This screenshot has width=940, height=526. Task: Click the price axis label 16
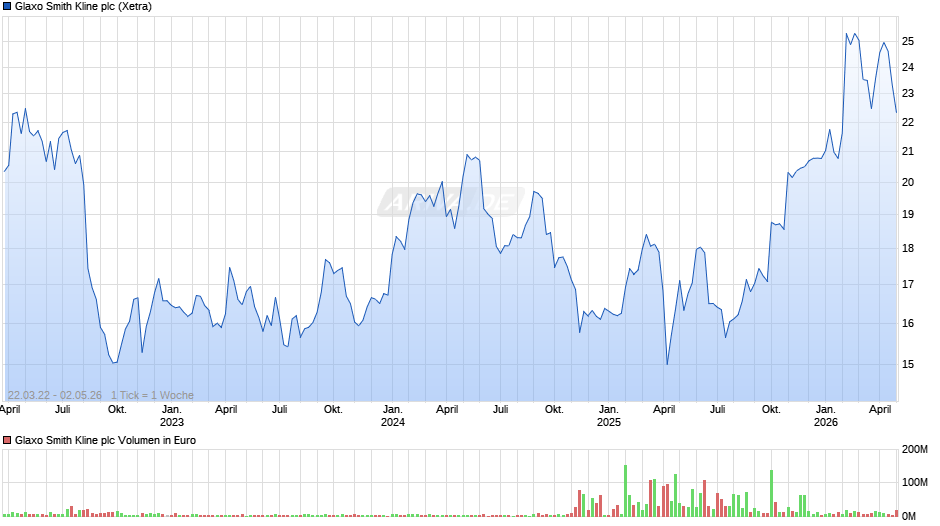click(x=908, y=323)
